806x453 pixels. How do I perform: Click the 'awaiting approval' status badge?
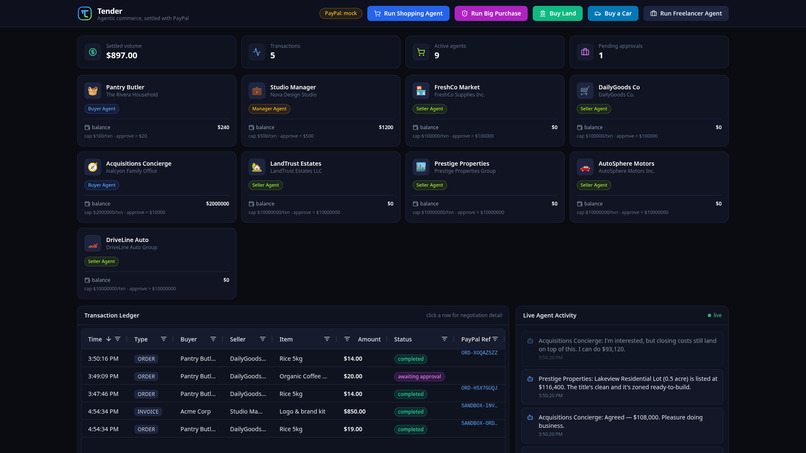[x=419, y=376]
